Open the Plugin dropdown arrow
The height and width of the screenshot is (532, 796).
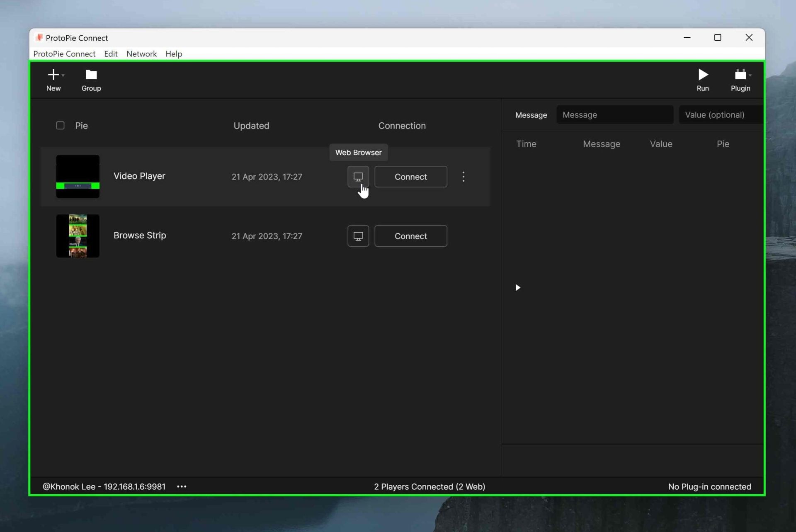(x=750, y=75)
